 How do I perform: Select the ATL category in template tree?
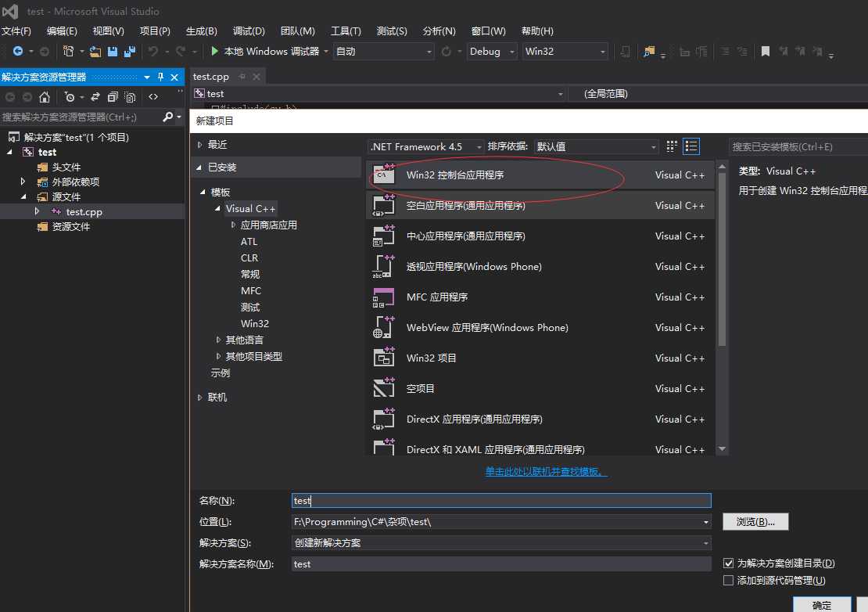pos(249,242)
